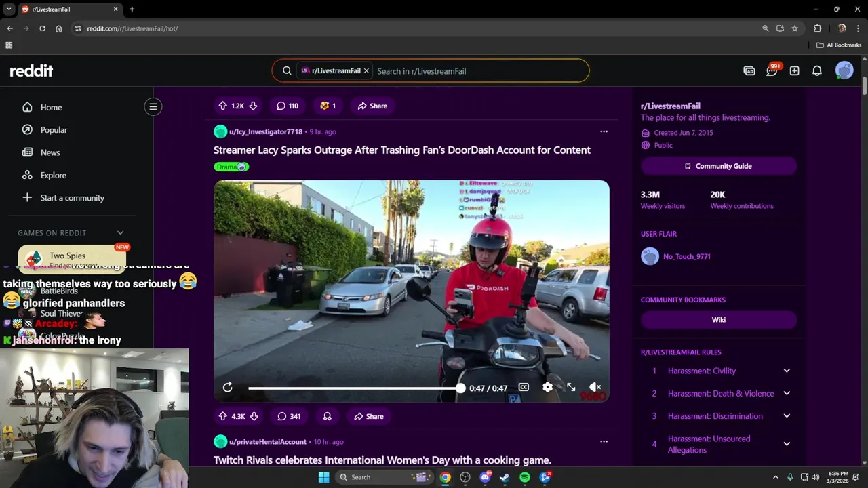Reload the page in Chrome

42,28
